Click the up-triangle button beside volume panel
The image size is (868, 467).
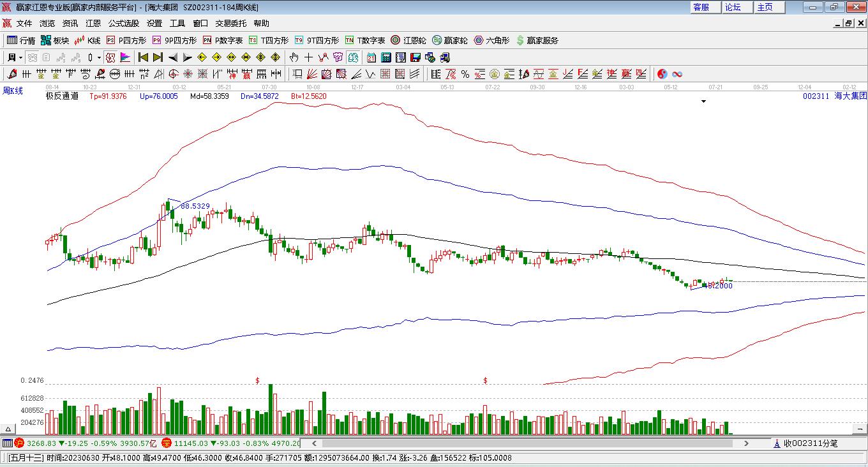tap(8, 429)
